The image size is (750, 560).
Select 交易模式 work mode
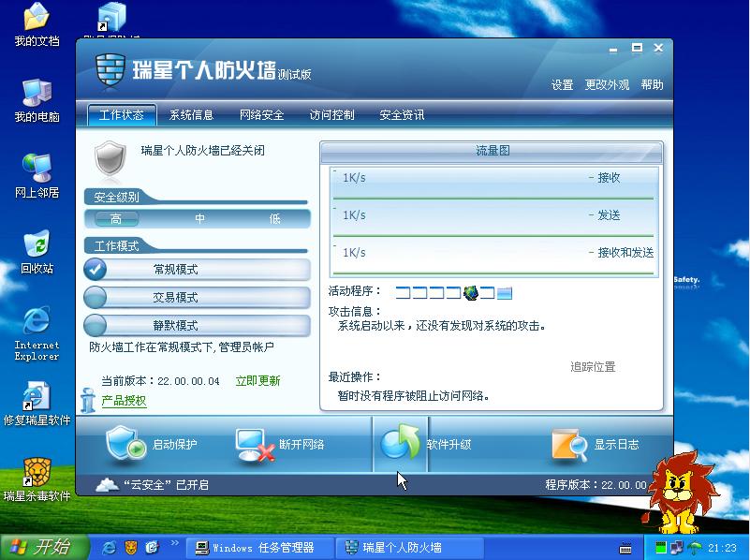(x=197, y=298)
